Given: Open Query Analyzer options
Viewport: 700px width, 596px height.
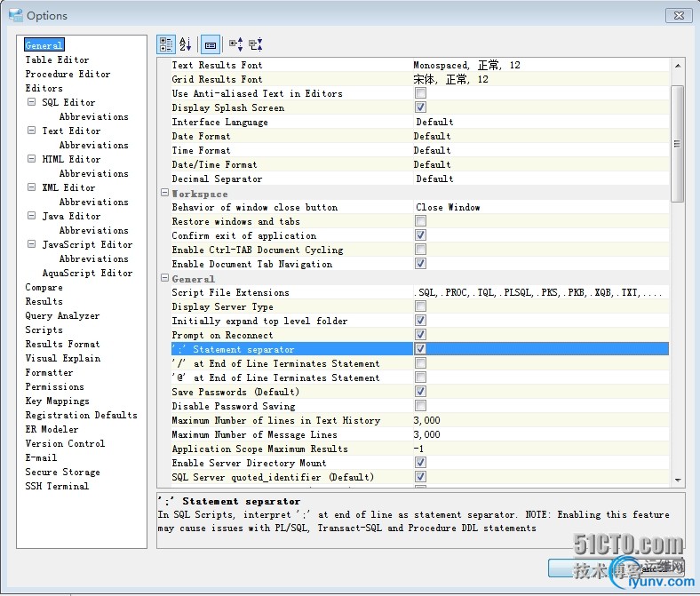Looking at the screenshot, I should click(62, 315).
